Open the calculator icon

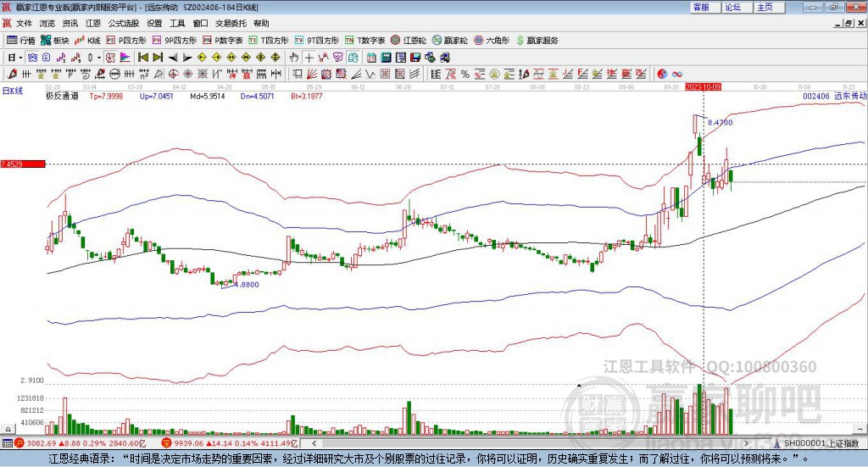[386, 58]
